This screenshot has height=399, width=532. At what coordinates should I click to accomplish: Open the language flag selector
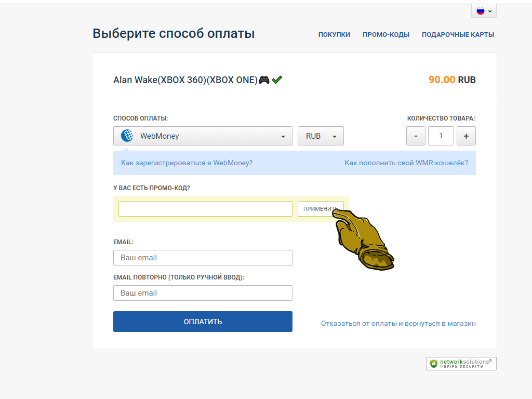point(484,11)
